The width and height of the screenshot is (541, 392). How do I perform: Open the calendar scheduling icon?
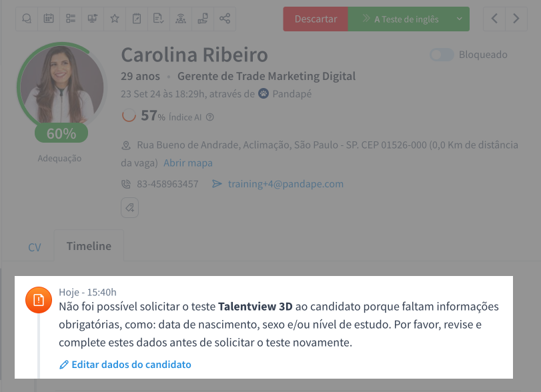49,19
